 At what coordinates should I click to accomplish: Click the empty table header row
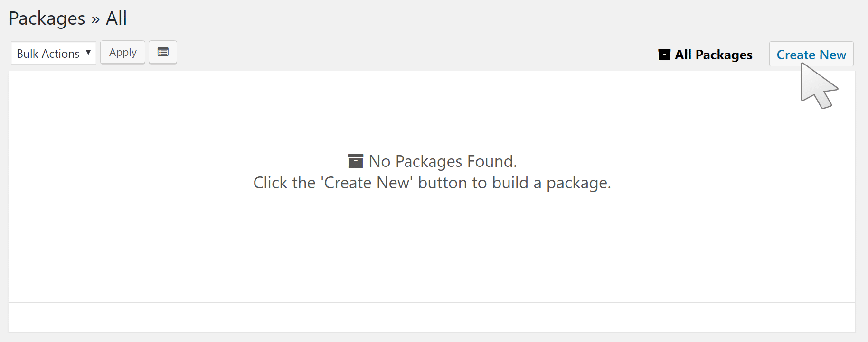[432, 86]
